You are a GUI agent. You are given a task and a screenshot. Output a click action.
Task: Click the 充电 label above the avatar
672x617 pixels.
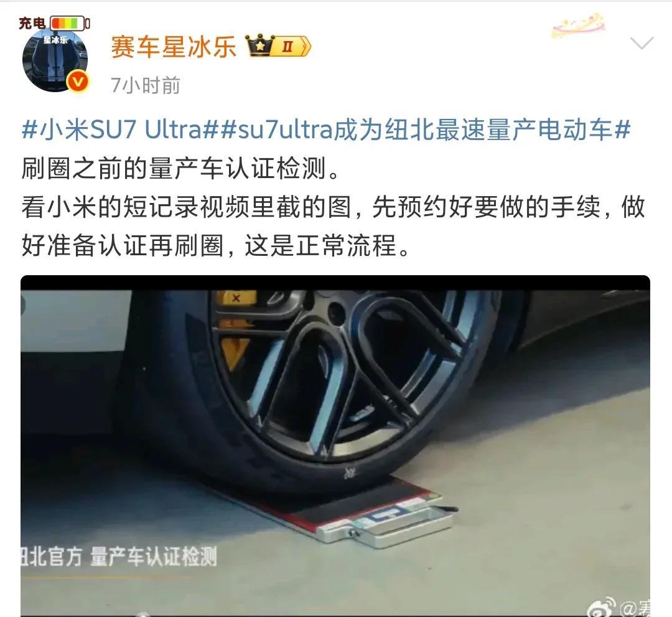pyautogui.click(x=32, y=22)
